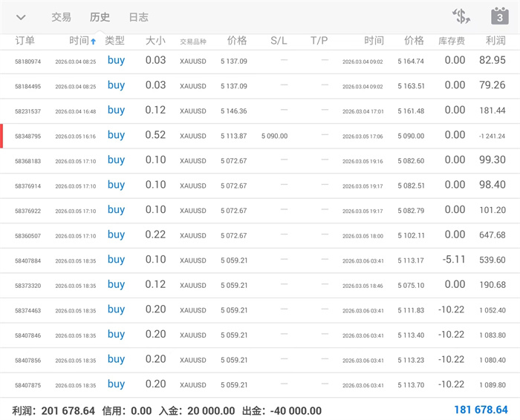Expand the top-left chevron dropdown

point(21,17)
